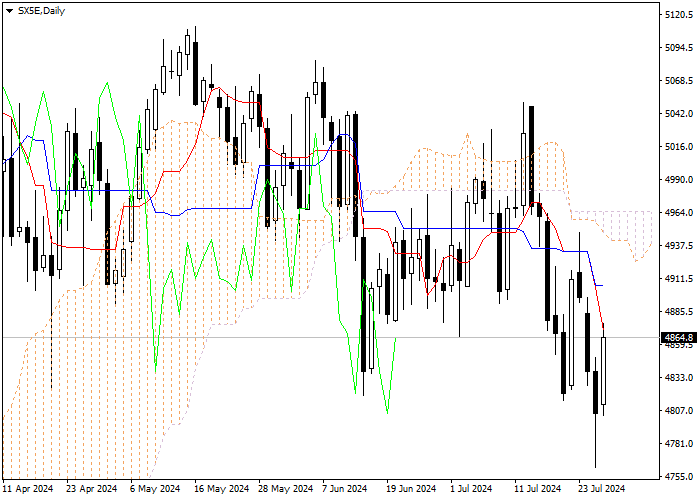Click the 5016.0 price axis value
This screenshot has height=500, width=700.
coord(679,147)
